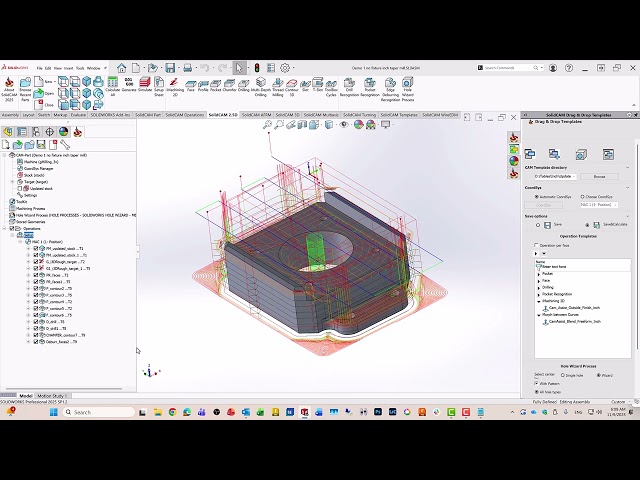Select the Simple hole radio button
This screenshot has height=480, width=640.
point(563,375)
